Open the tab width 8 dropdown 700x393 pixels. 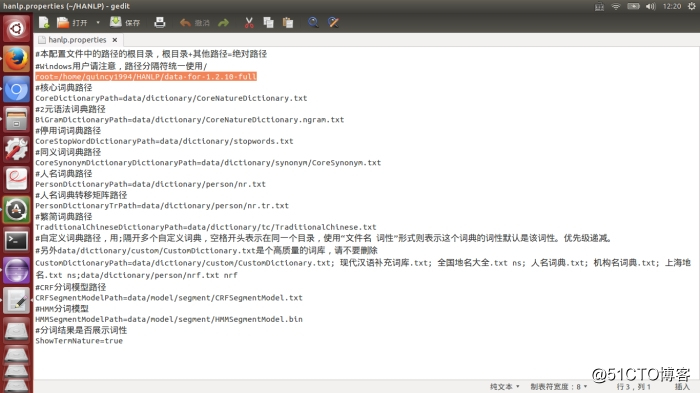tap(558, 387)
